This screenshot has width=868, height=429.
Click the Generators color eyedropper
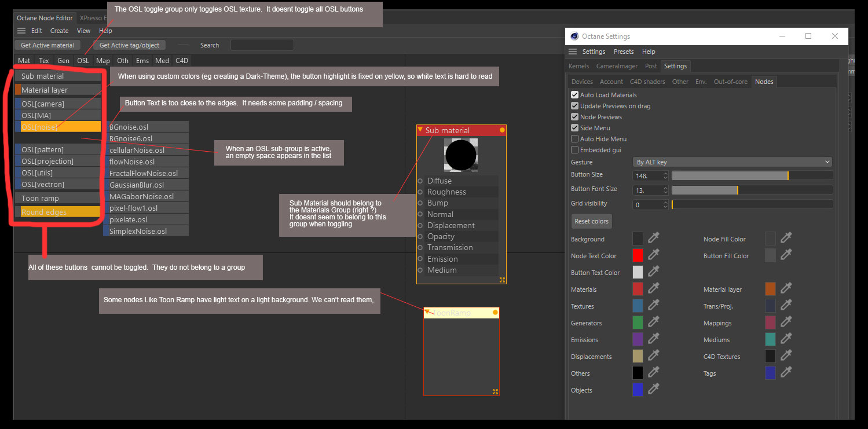point(654,322)
